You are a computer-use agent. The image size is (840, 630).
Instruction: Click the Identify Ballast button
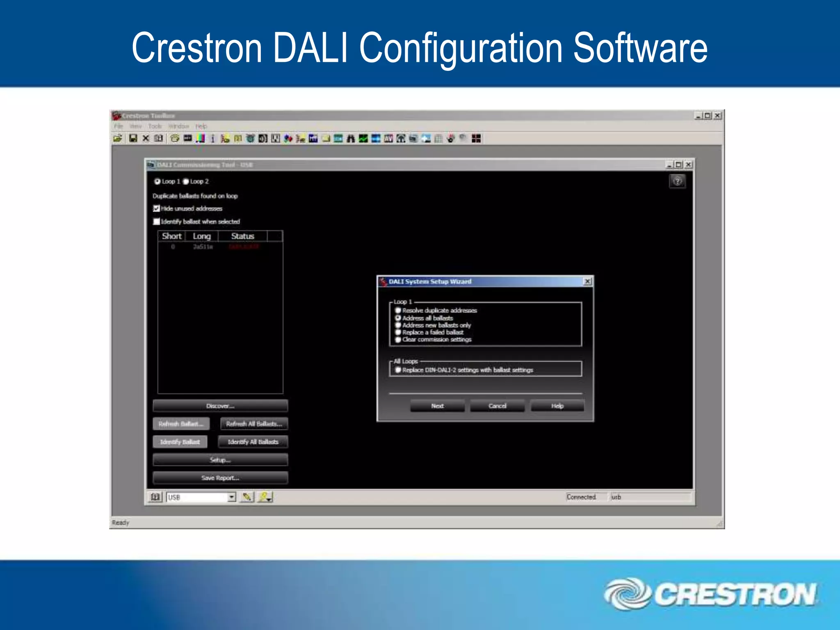[180, 442]
